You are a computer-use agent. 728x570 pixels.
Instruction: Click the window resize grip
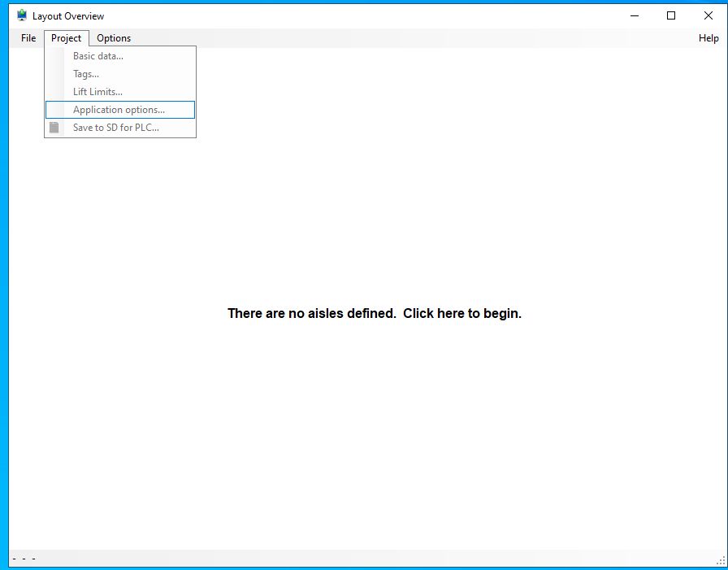[x=721, y=561]
